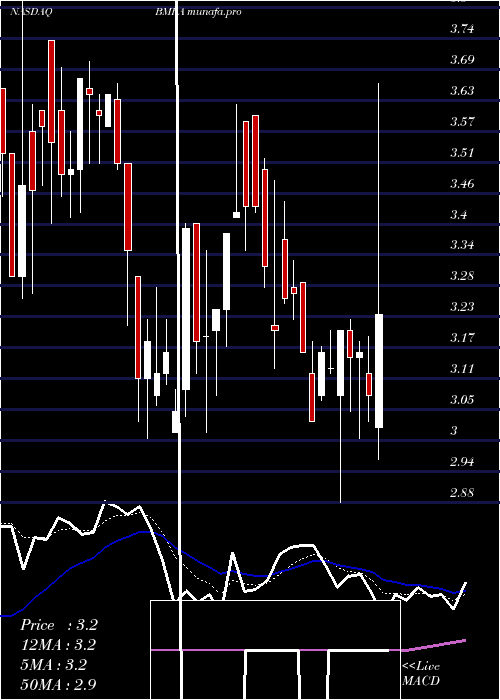Click the 50MA : 2.9 readout
The image size is (500, 700).
click(x=59, y=685)
